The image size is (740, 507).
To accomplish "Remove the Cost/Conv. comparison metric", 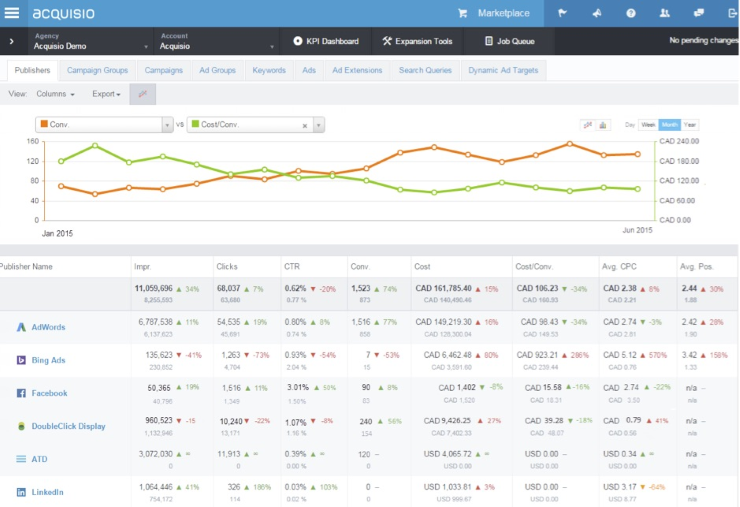I will 305,126.
